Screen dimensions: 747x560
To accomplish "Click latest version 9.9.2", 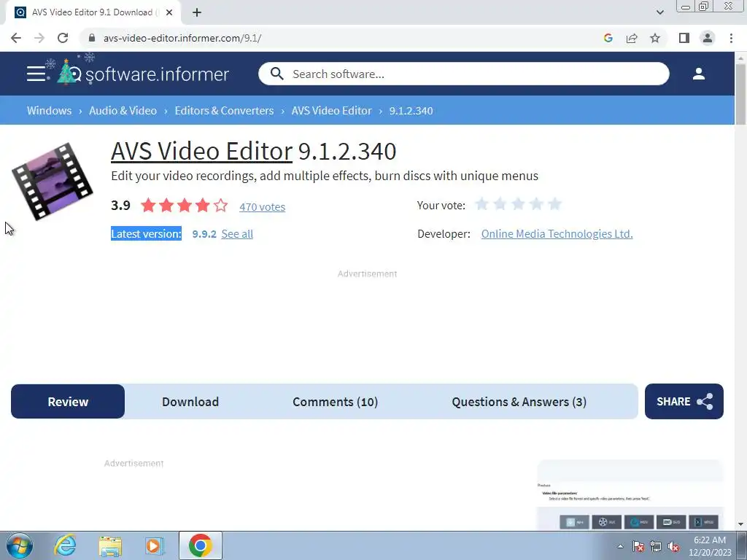I will (x=204, y=234).
